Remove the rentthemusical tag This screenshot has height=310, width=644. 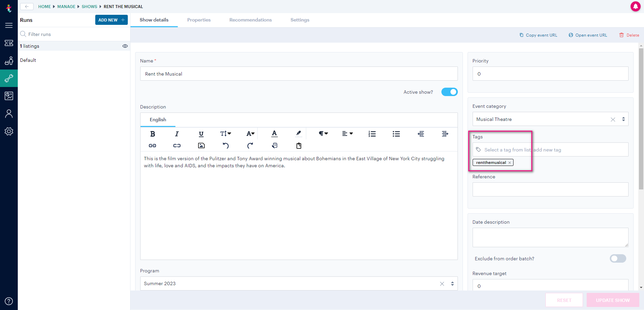coord(509,163)
